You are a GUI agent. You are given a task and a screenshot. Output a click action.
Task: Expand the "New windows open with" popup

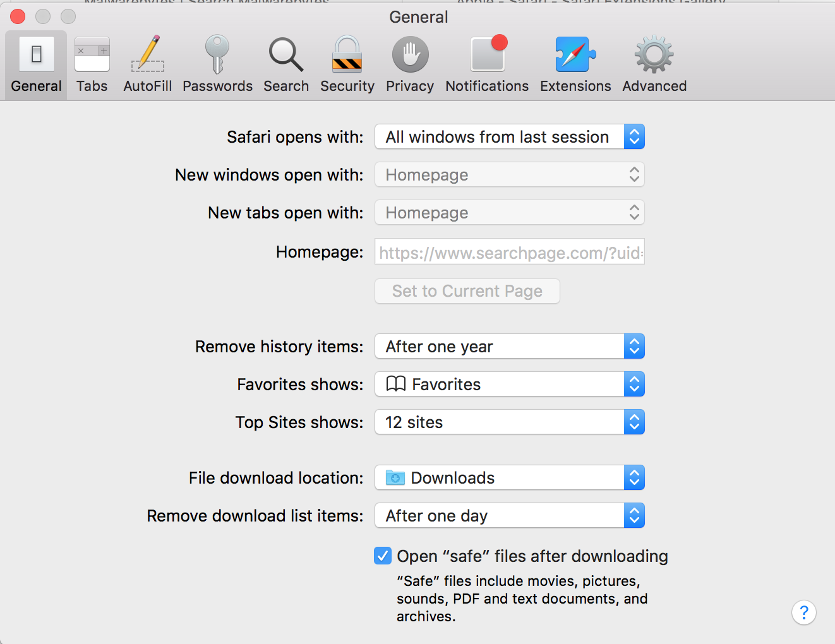pyautogui.click(x=510, y=174)
